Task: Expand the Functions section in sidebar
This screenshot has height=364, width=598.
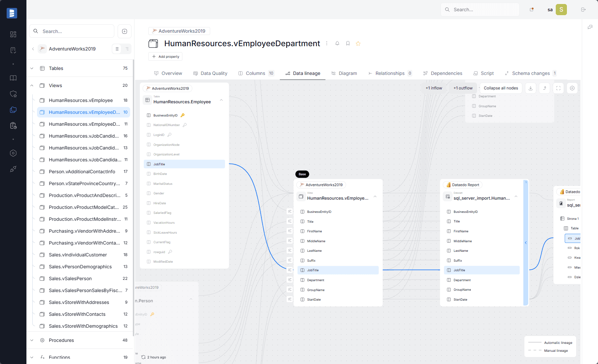Action: pyautogui.click(x=32, y=357)
